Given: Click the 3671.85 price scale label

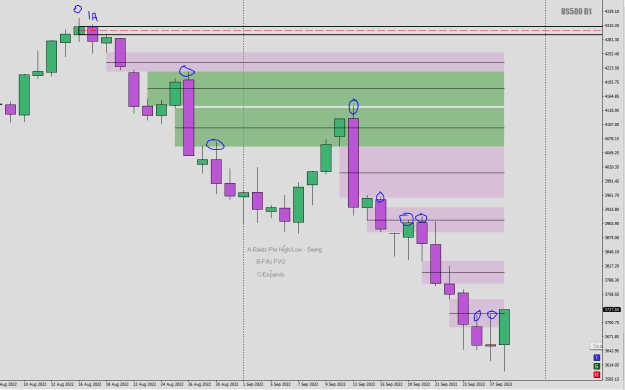Looking at the screenshot, I should point(611,337).
